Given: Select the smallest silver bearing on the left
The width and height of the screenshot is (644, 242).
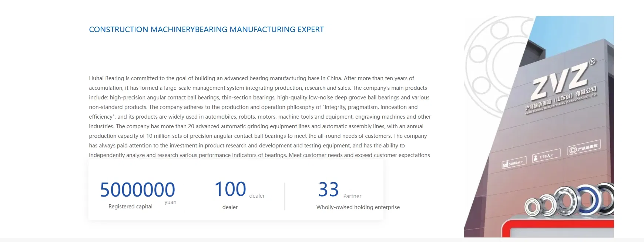Looking at the screenshot, I should (x=533, y=207).
